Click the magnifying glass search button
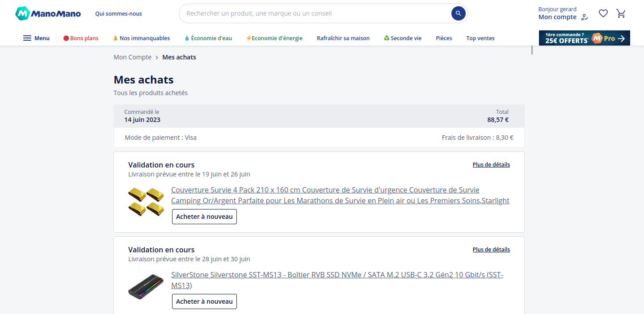Viewport: 644px width, 314px height. click(x=458, y=13)
